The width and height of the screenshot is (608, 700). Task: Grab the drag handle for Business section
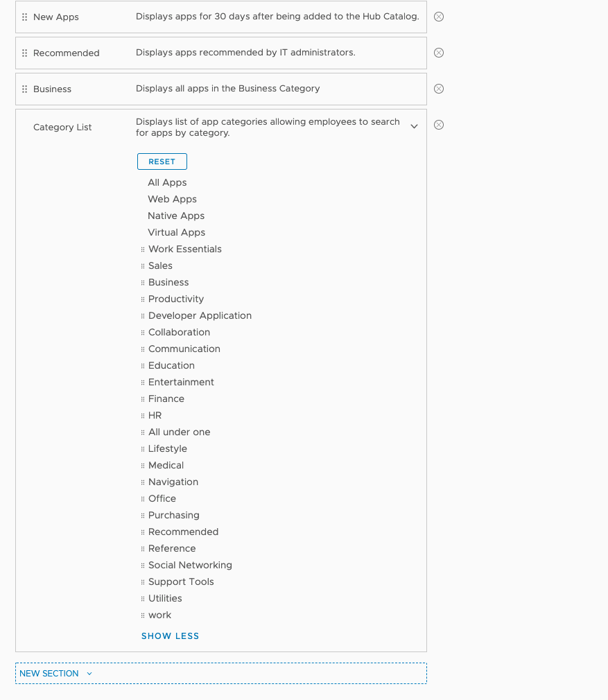tap(24, 89)
